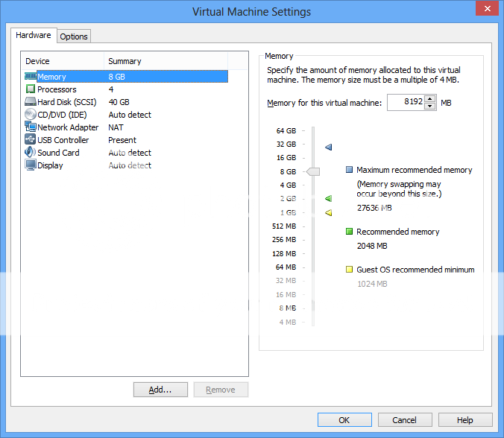Cancel the Virtual Machine Settings dialog
Image resolution: width=504 pixels, height=438 pixels.
[x=404, y=420]
